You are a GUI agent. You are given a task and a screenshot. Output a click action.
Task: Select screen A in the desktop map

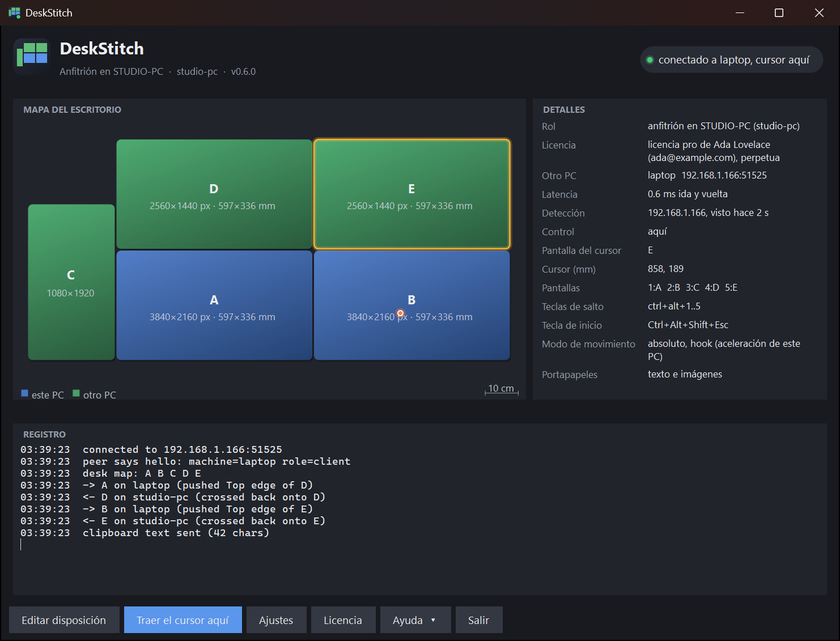point(214,305)
